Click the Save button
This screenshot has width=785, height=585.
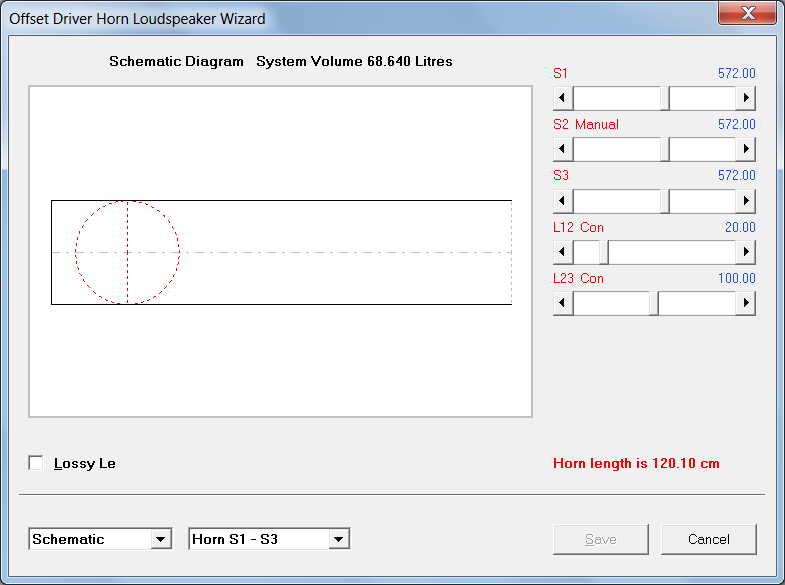pos(601,539)
